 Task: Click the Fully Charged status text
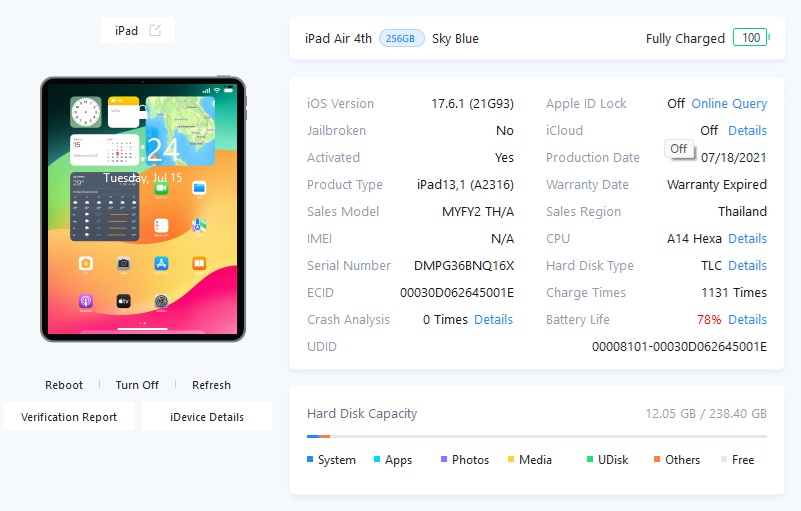[x=685, y=39]
